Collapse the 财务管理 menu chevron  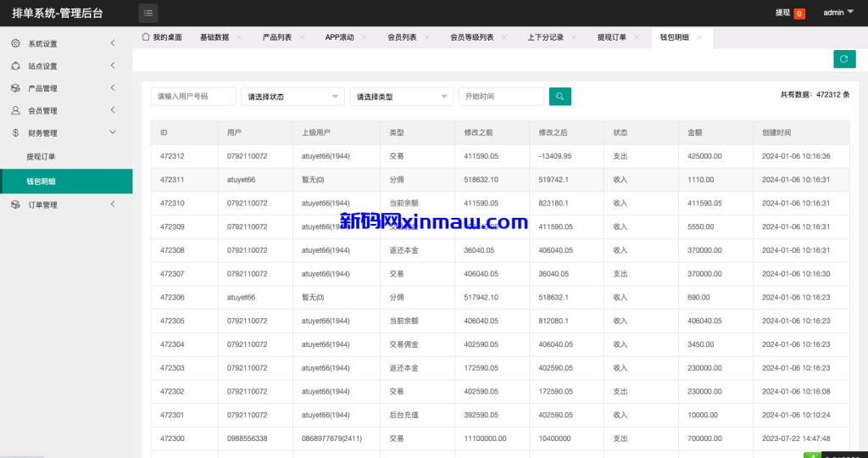tap(113, 132)
